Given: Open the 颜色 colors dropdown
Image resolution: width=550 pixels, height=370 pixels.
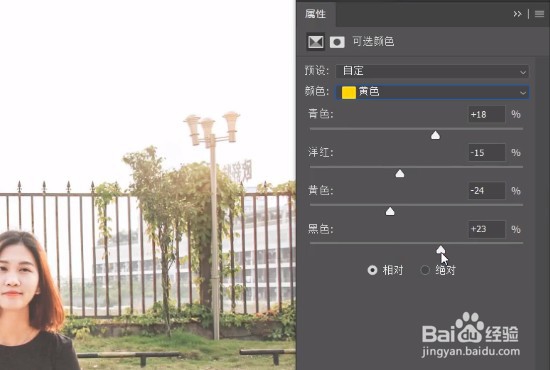Looking at the screenshot, I should pos(432,92).
